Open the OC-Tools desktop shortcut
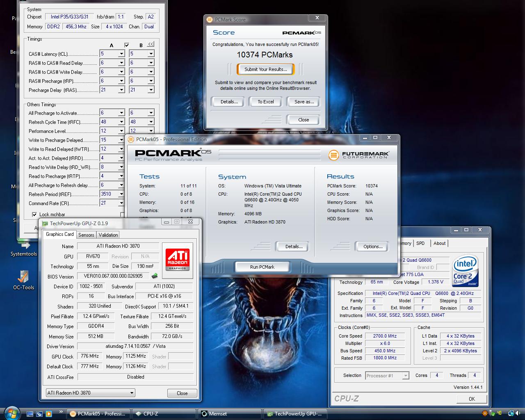 pos(23,280)
